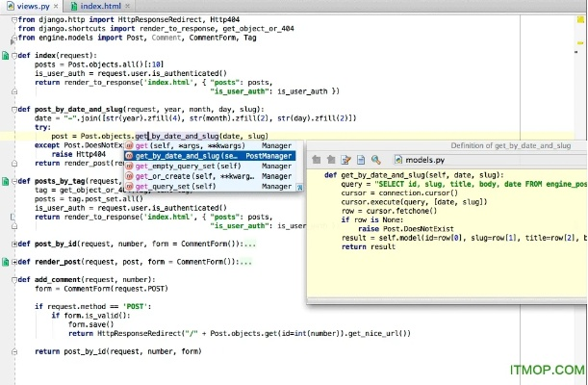Click 'raise Http404' line in the editor

(79, 154)
